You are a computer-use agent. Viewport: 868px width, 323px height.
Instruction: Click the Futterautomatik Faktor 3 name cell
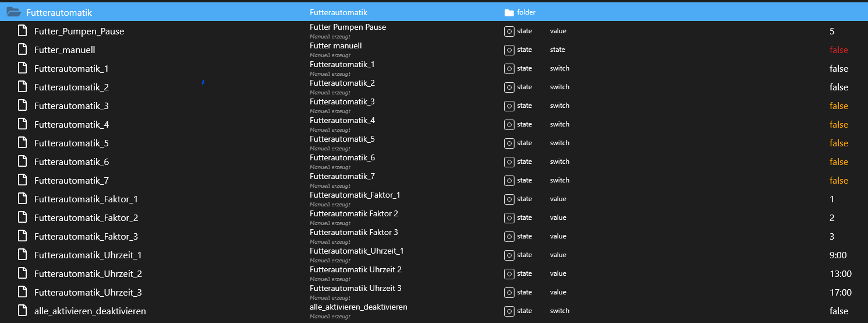(x=354, y=233)
